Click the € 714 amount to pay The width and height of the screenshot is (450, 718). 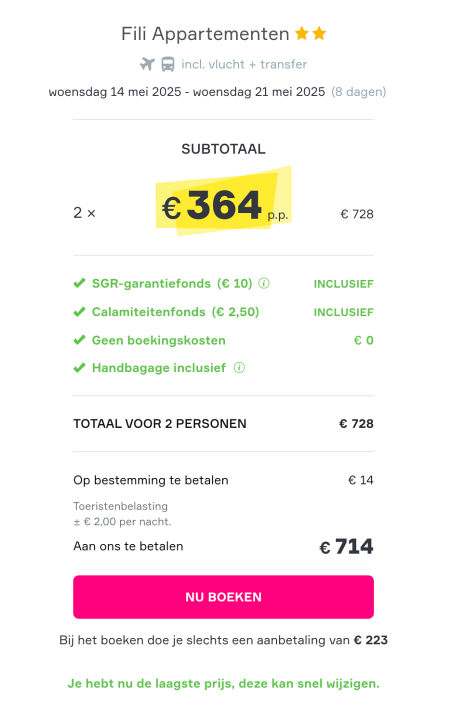point(347,546)
